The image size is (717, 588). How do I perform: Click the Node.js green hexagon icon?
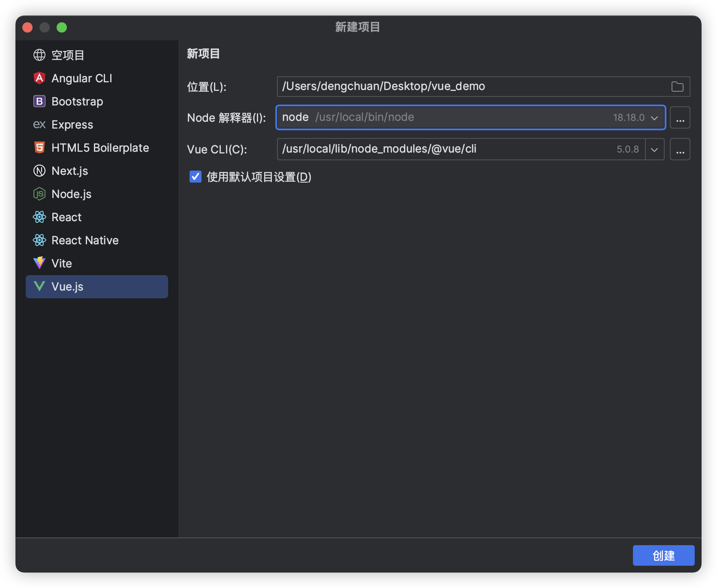pos(39,194)
